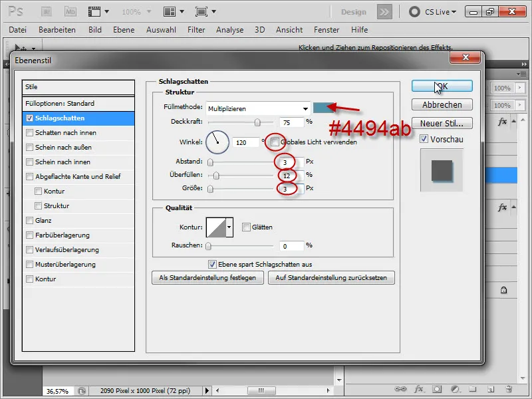Launch Bridge from the application bar
The height and width of the screenshot is (399, 532).
click(x=46, y=12)
